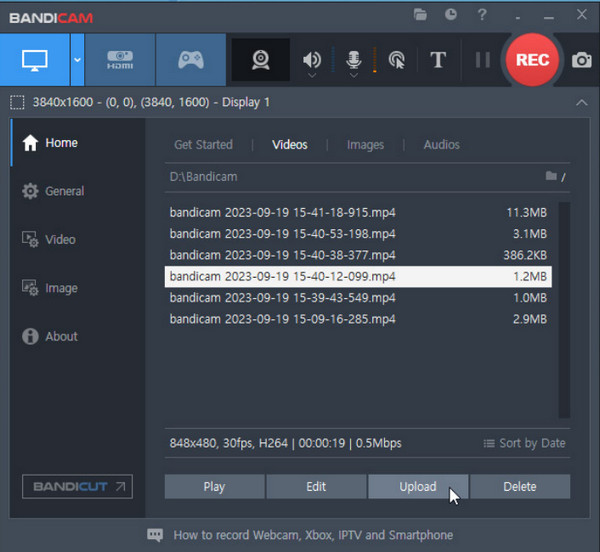This screenshot has width=600, height=552.
Task: Click the 2.9MB file size
Action: tap(530, 319)
